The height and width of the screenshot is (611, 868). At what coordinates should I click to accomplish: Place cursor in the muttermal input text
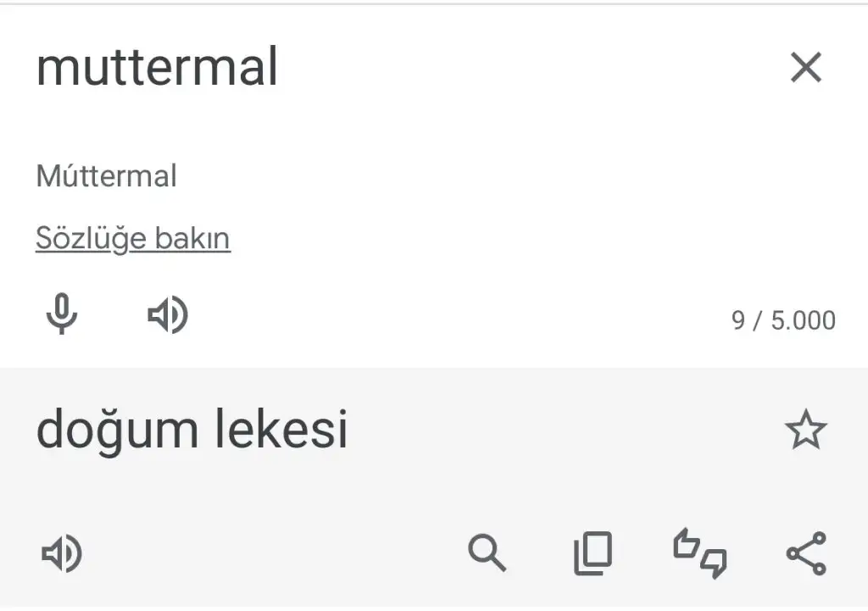pos(157,67)
